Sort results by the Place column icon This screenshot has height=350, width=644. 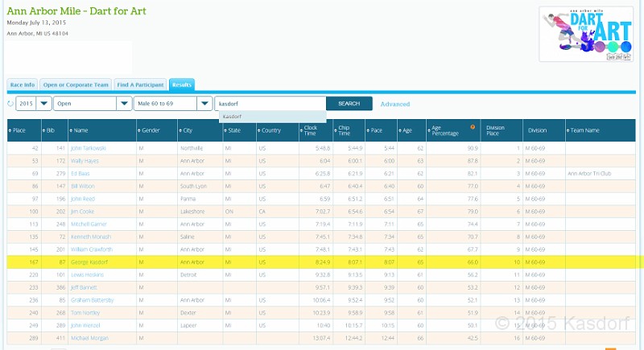(x=10, y=130)
